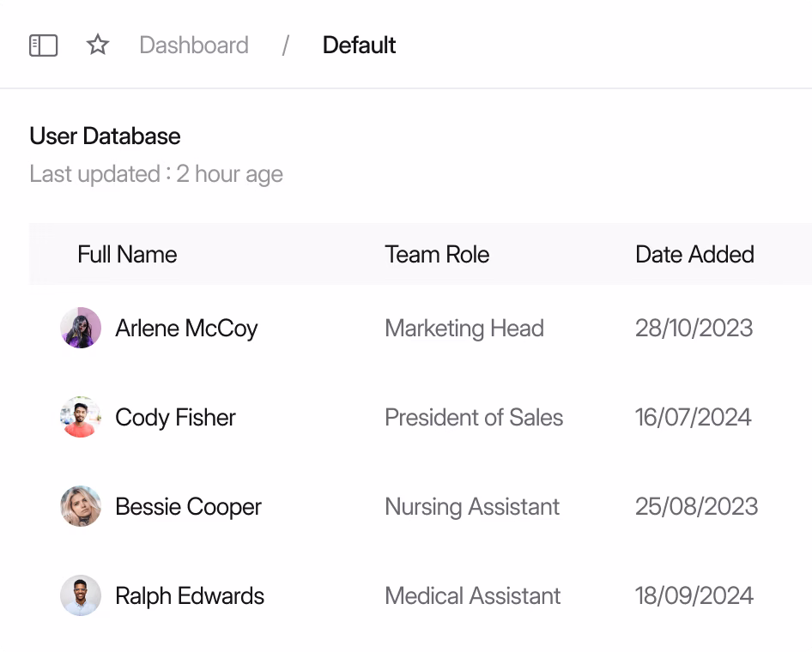Sort by Full Name column header
812x652 pixels.
point(127,255)
